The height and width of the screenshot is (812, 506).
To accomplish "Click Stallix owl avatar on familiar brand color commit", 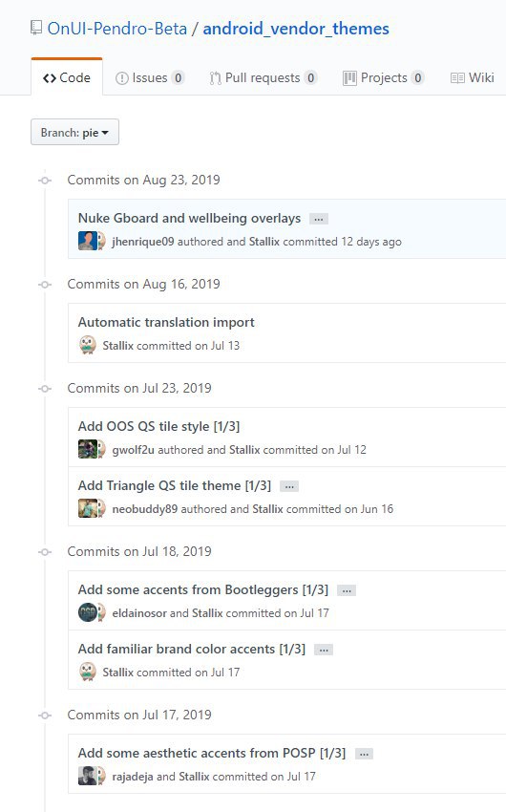I will pyautogui.click(x=88, y=672).
